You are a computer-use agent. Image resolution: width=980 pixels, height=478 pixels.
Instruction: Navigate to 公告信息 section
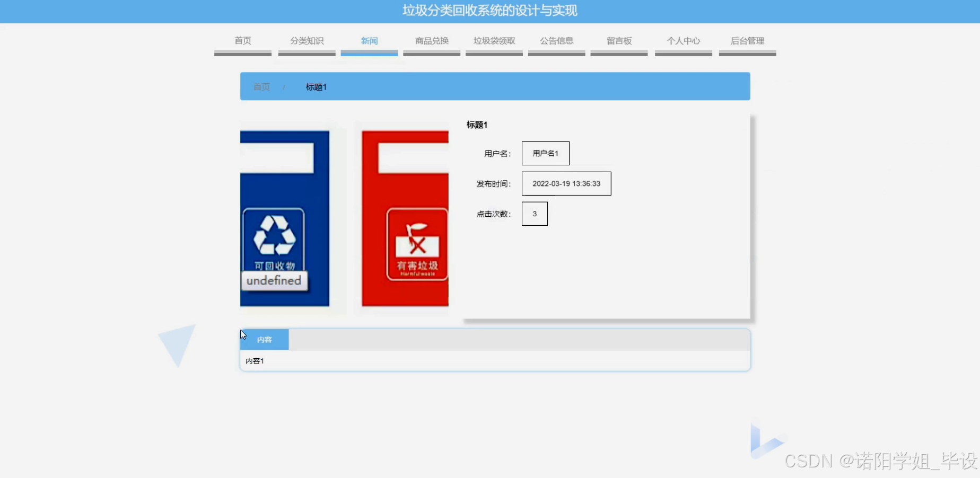pyautogui.click(x=556, y=41)
